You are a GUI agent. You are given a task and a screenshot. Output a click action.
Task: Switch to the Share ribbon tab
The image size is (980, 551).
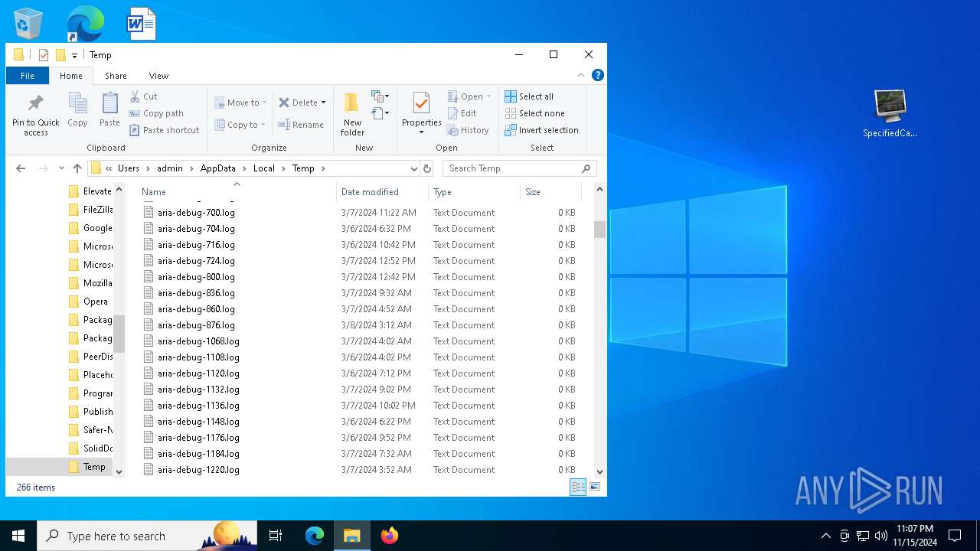pyautogui.click(x=116, y=76)
